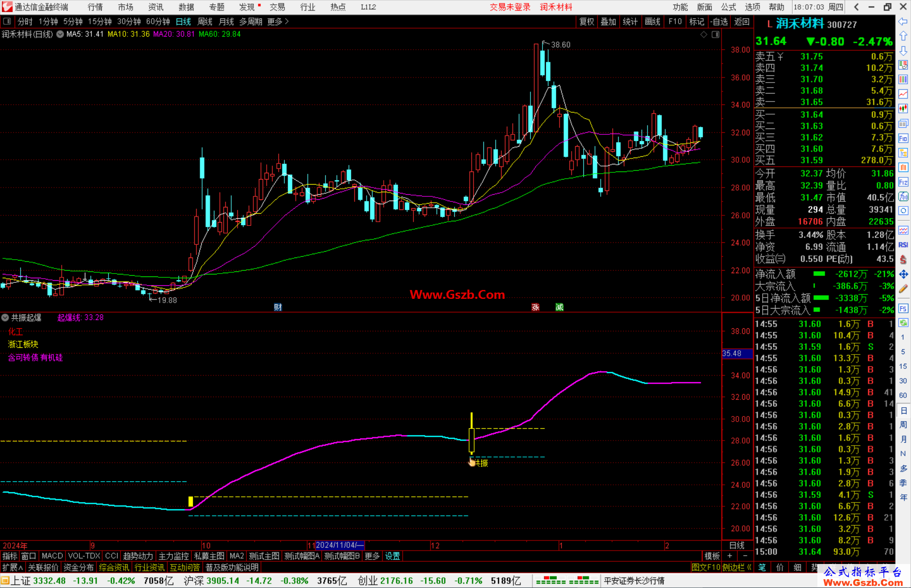911x588 pixels.
Task: Open the 模板 template dropdown
Action: (712, 556)
